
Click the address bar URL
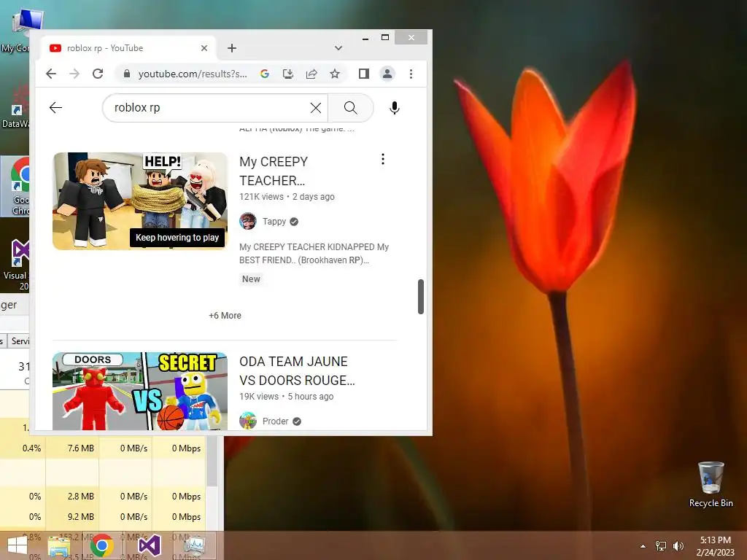click(193, 74)
